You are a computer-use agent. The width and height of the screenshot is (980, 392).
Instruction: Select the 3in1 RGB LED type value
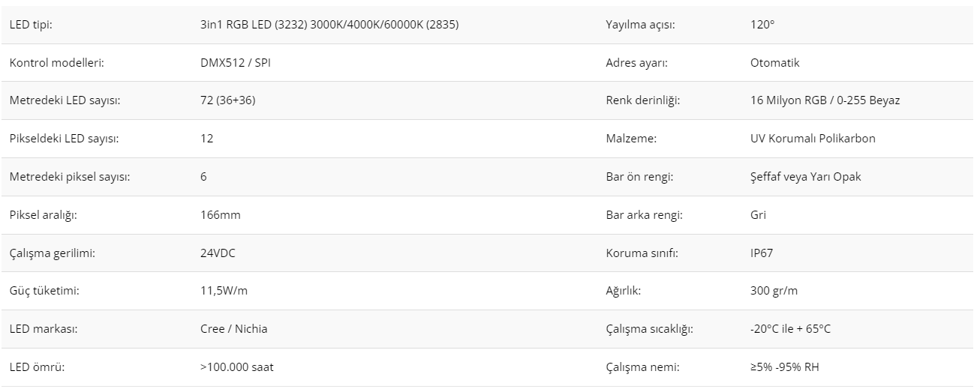click(329, 25)
